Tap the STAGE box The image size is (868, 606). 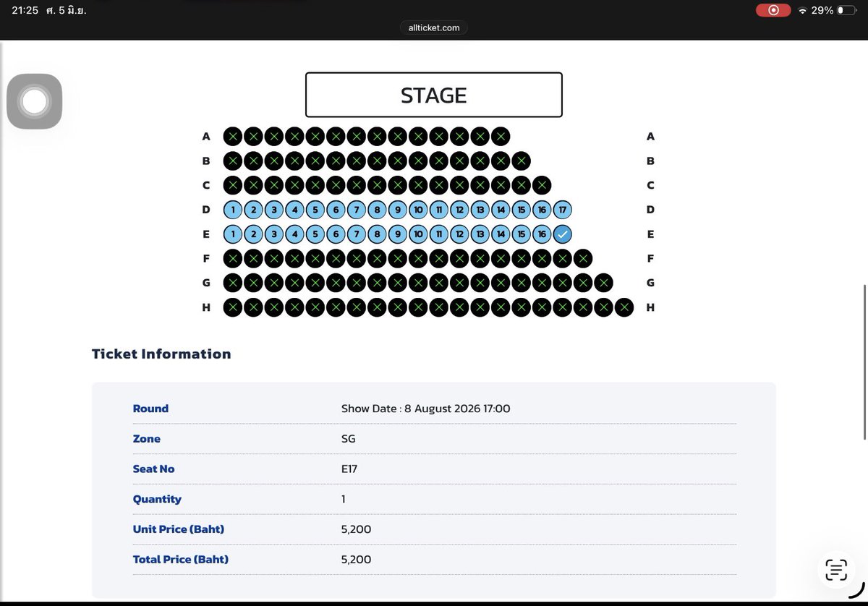click(434, 95)
